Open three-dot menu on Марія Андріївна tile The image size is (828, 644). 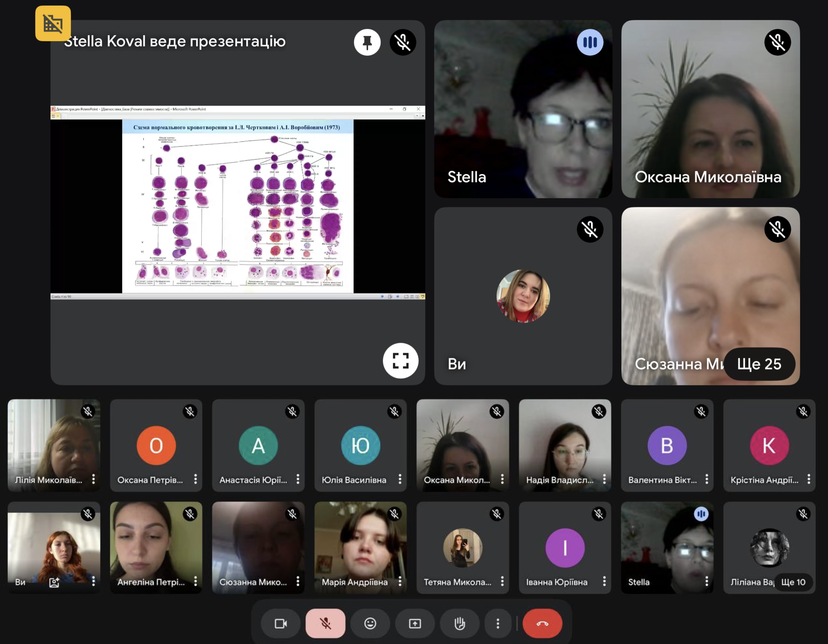click(400, 582)
